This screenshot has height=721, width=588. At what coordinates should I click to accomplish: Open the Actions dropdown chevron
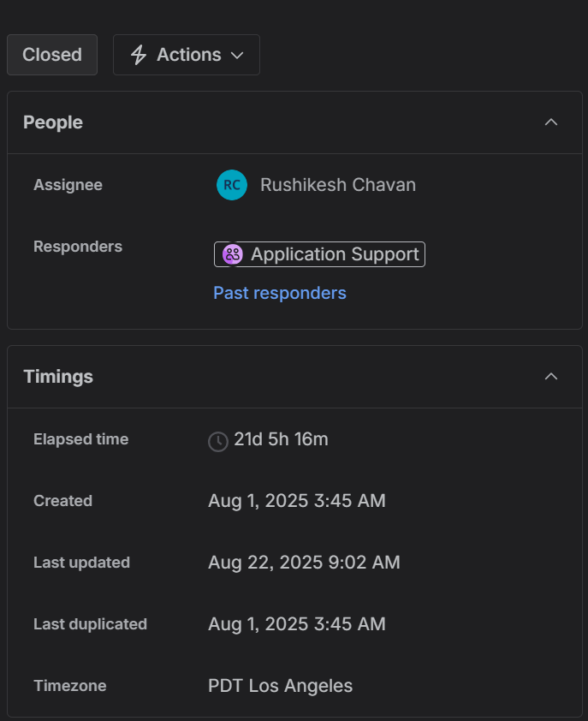[237, 55]
